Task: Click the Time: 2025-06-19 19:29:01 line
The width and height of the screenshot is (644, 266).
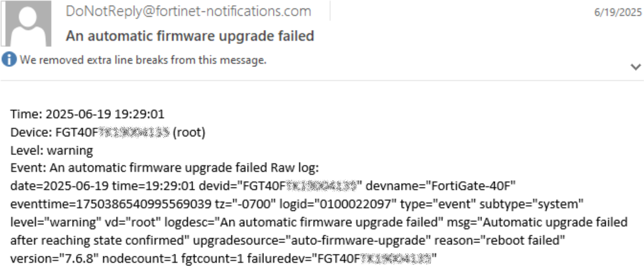Action: tap(88, 115)
